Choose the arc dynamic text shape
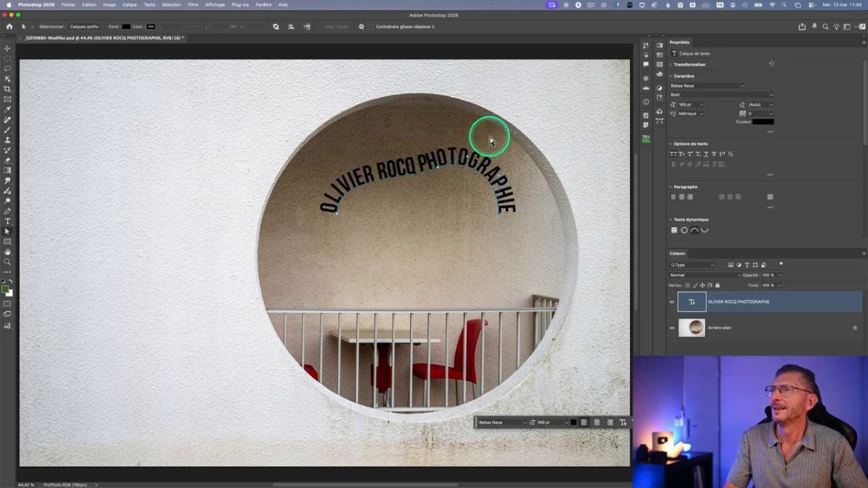This screenshot has height=488, width=868. [x=694, y=231]
